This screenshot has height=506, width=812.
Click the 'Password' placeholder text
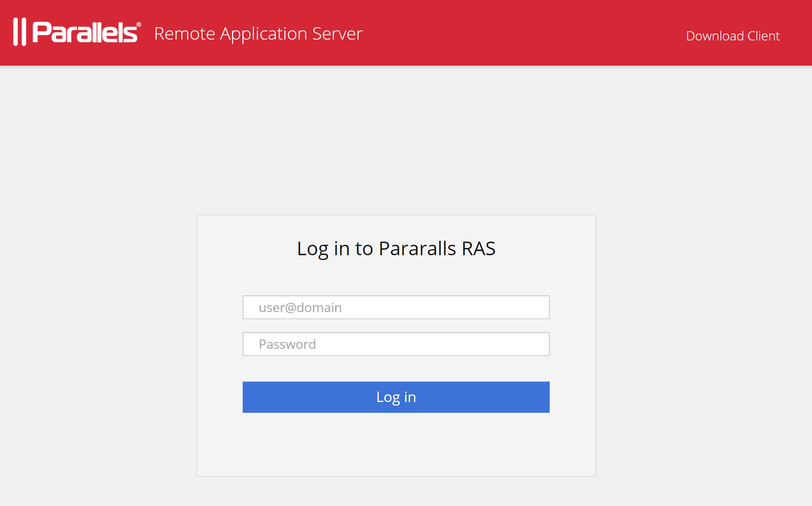click(x=287, y=344)
